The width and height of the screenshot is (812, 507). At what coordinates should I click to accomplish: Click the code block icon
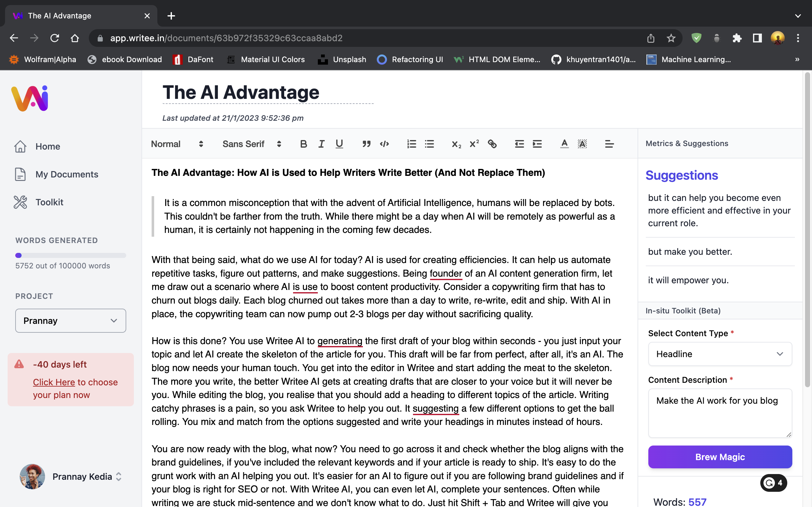click(x=384, y=144)
